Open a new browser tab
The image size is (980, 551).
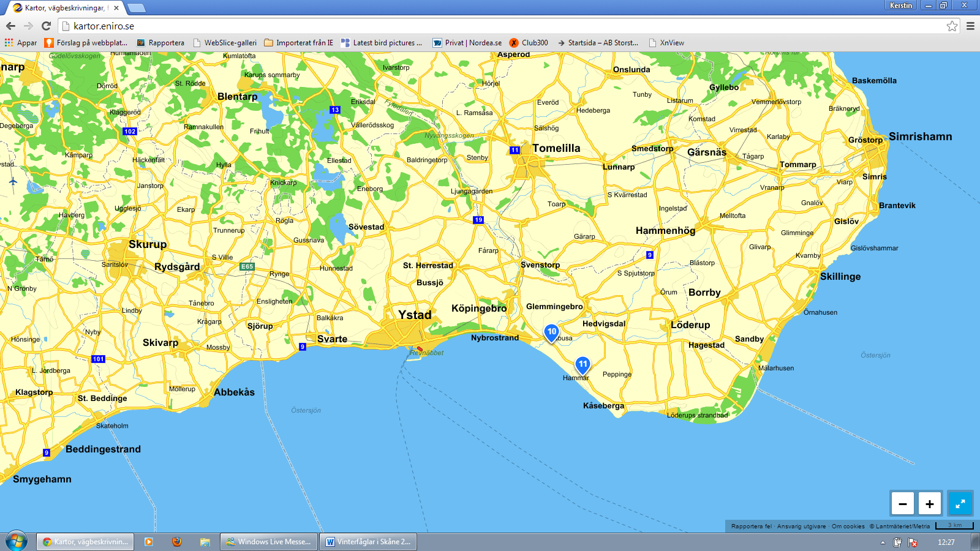coord(136,8)
